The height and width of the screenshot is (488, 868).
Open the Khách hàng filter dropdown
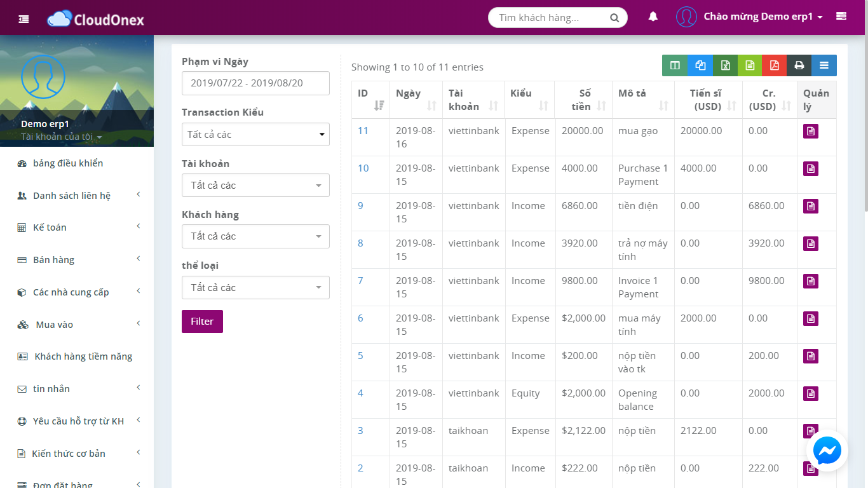(255, 236)
